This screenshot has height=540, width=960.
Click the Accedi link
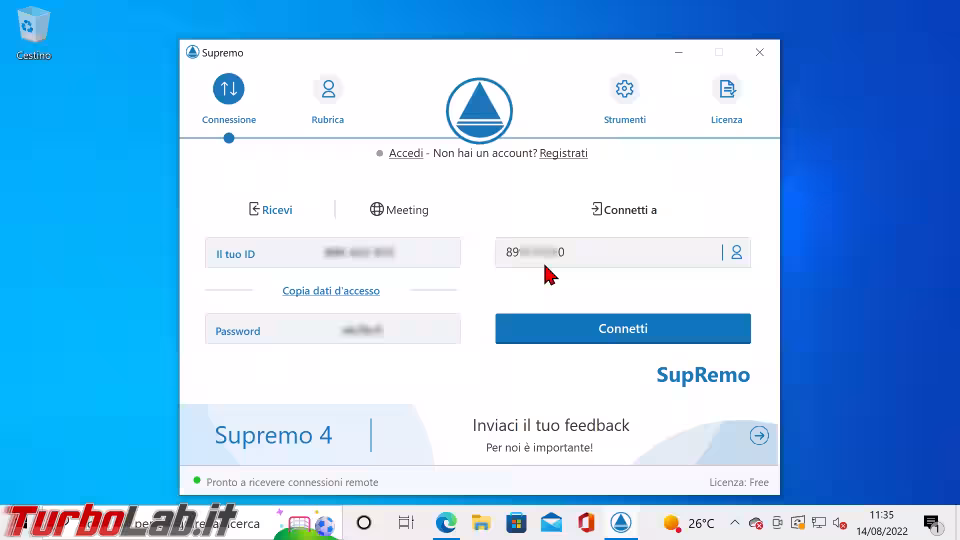406,153
